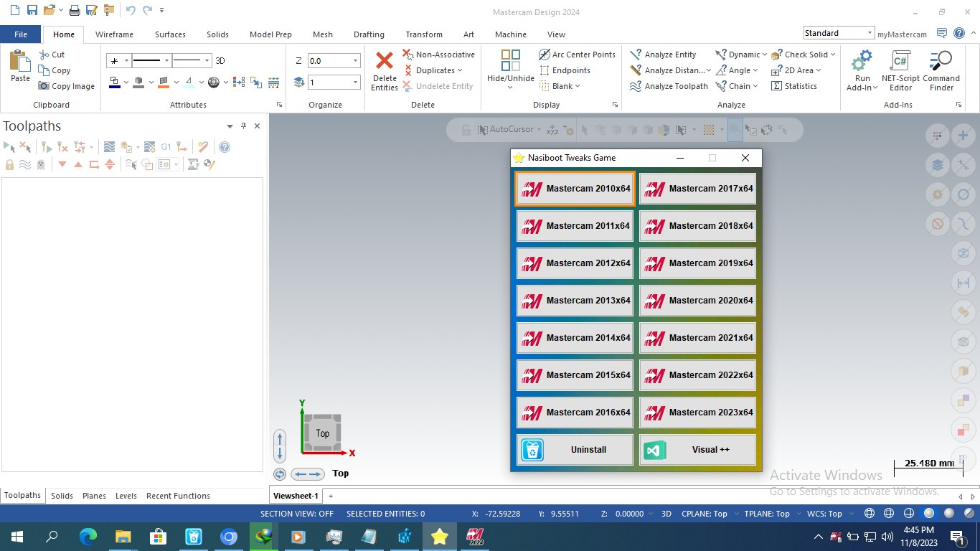Click the Non-Associative delete icon

click(407, 55)
